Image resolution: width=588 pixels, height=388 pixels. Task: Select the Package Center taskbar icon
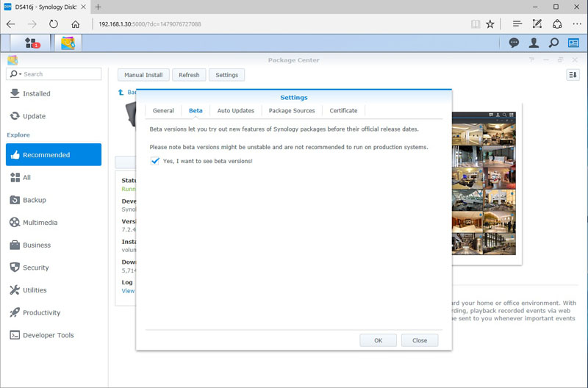click(68, 43)
